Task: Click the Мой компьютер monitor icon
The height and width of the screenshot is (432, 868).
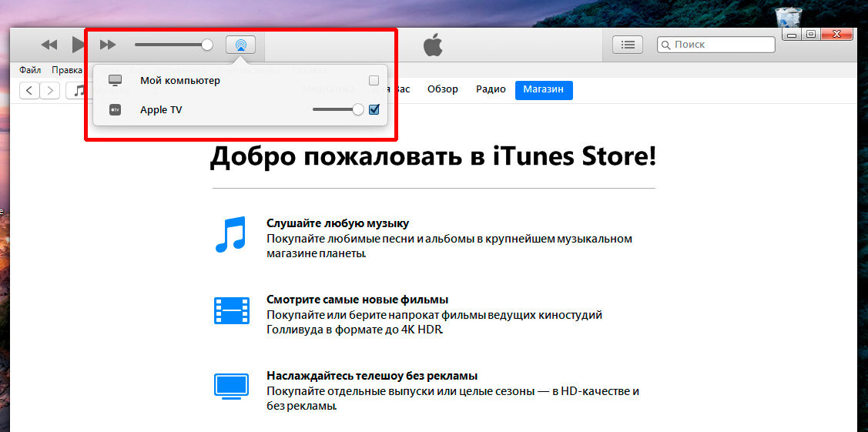Action: click(x=116, y=81)
